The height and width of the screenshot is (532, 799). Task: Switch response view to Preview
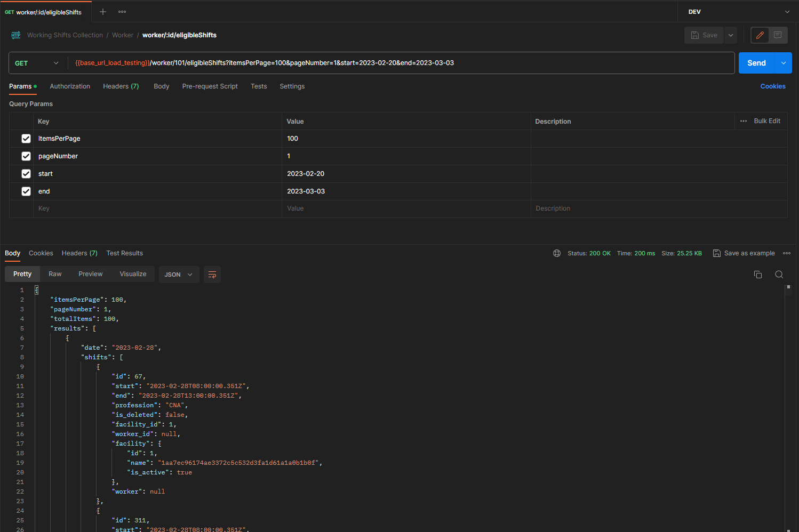[91, 274]
